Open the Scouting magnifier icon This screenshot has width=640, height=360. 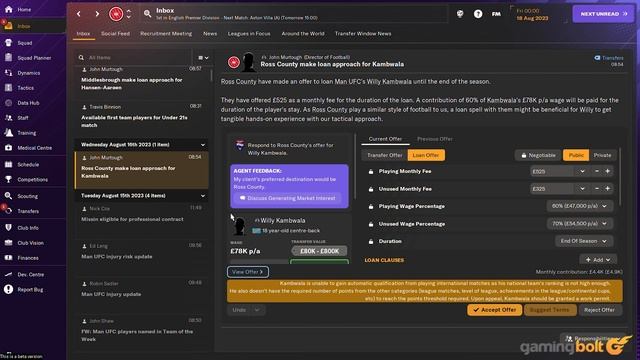click(9, 196)
